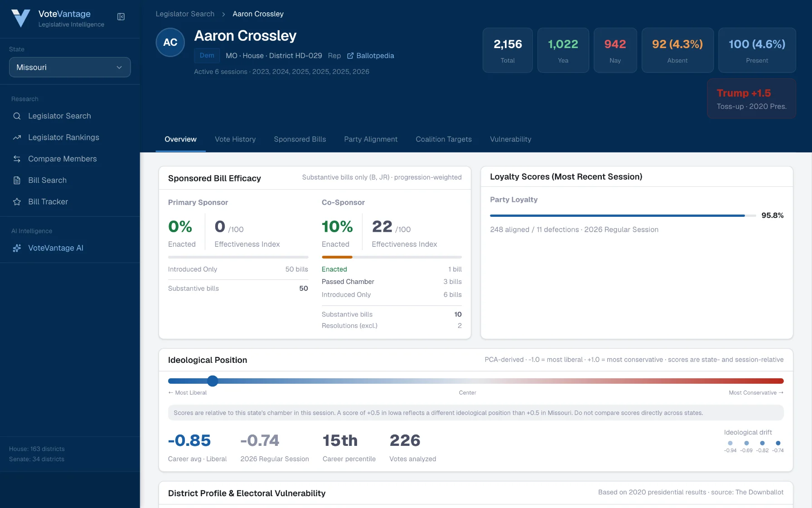The height and width of the screenshot is (508, 812).
Task: Click the -0.74 ideological drift dot
Action: click(x=778, y=443)
